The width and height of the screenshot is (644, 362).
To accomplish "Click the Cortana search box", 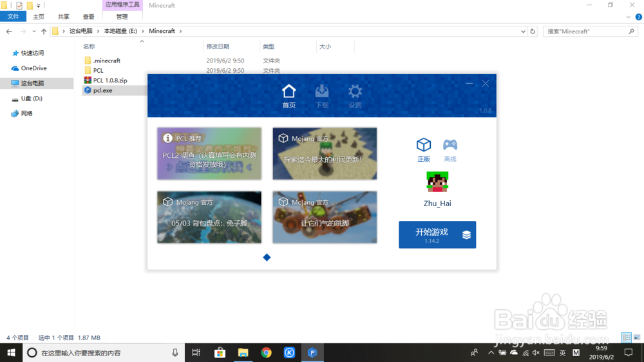I will [104, 352].
